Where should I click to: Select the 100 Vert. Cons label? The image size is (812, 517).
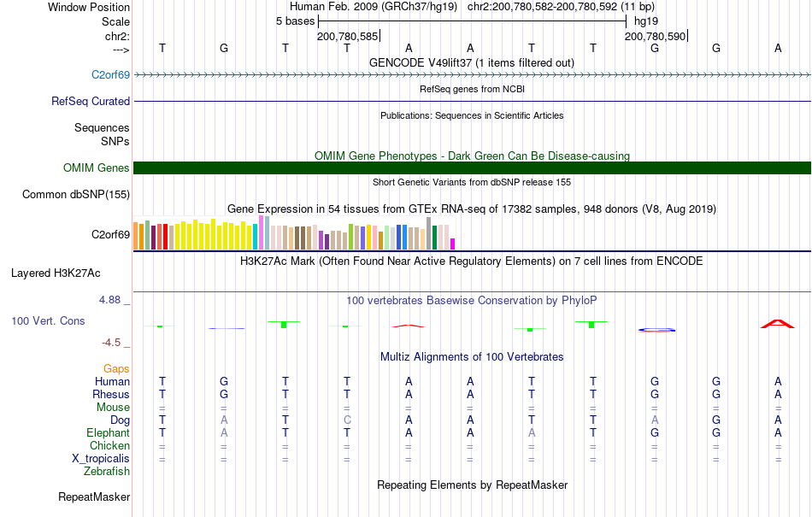48,320
